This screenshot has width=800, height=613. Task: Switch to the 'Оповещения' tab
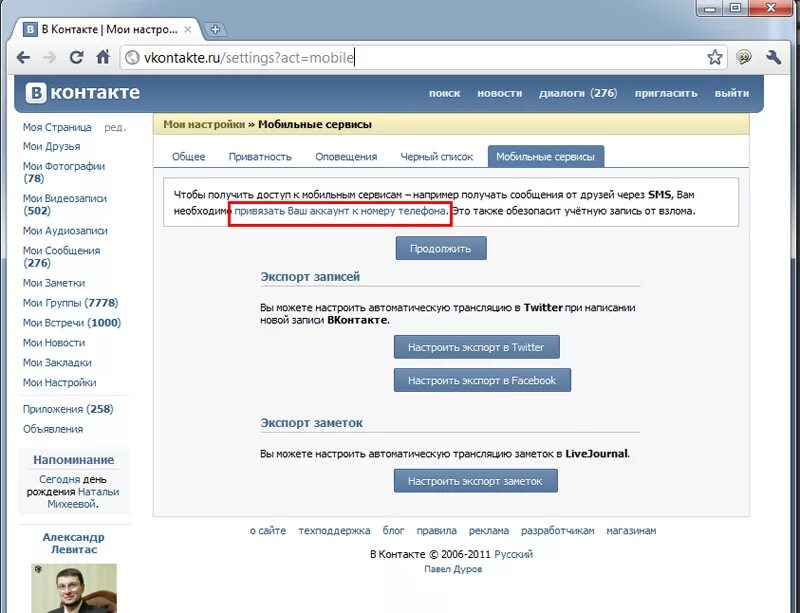click(x=346, y=157)
